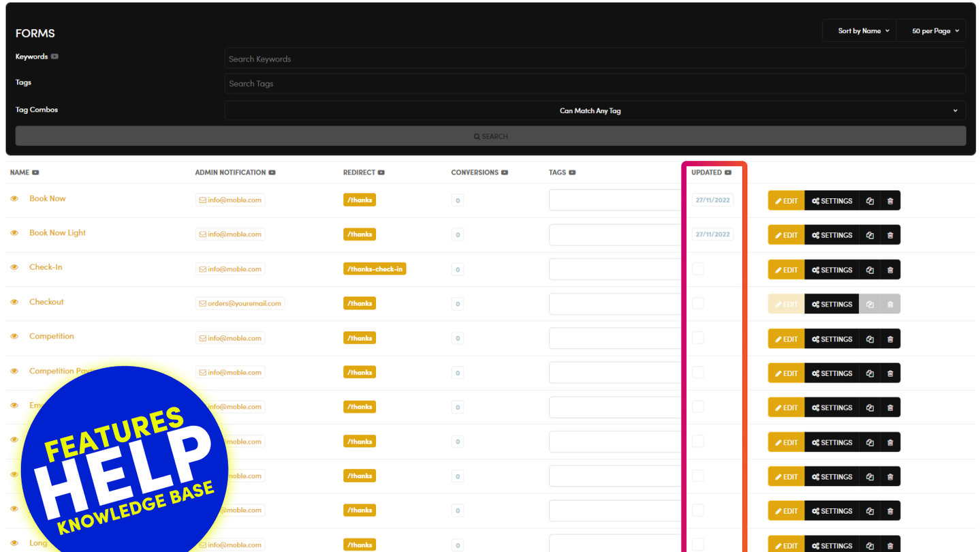Screen dimensions: 980x552
Task: Click the duplicate icon for Book Now
Action: (x=870, y=201)
